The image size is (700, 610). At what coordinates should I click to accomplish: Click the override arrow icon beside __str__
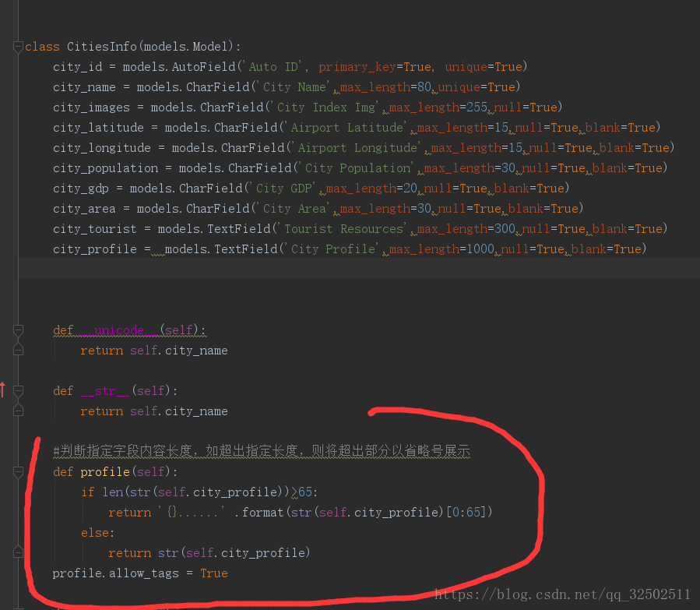click(x=2, y=390)
